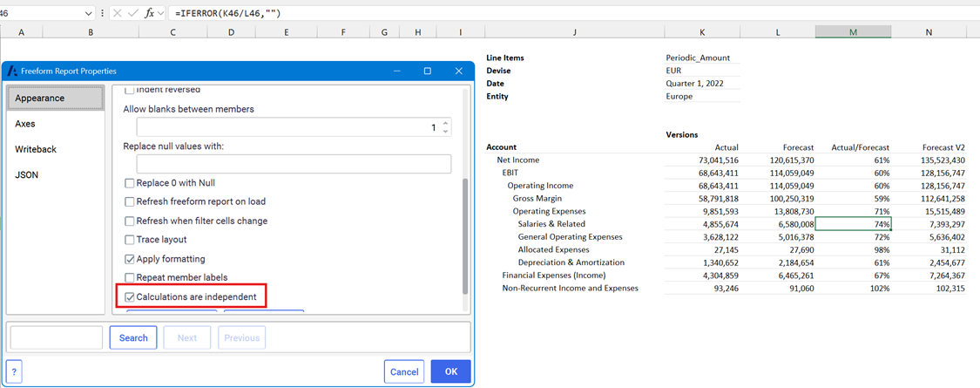
Task: Maximize the Freeform Report Properties dialog
Action: coord(428,71)
